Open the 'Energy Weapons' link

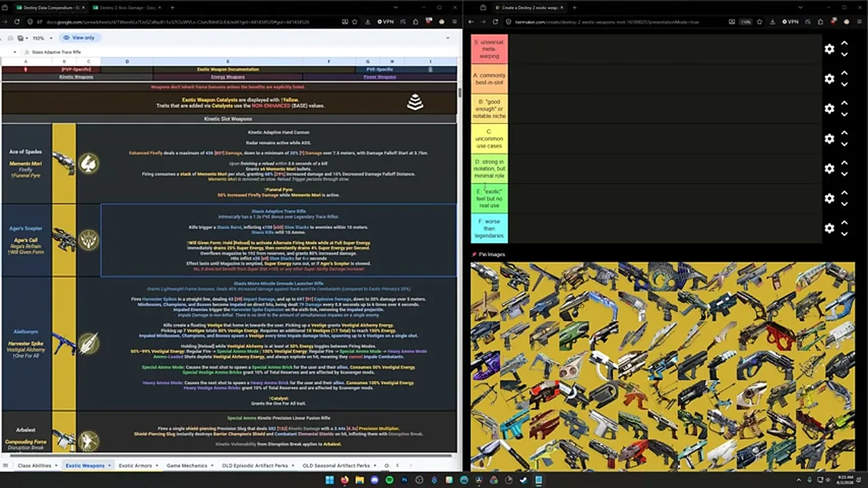pyautogui.click(x=228, y=77)
